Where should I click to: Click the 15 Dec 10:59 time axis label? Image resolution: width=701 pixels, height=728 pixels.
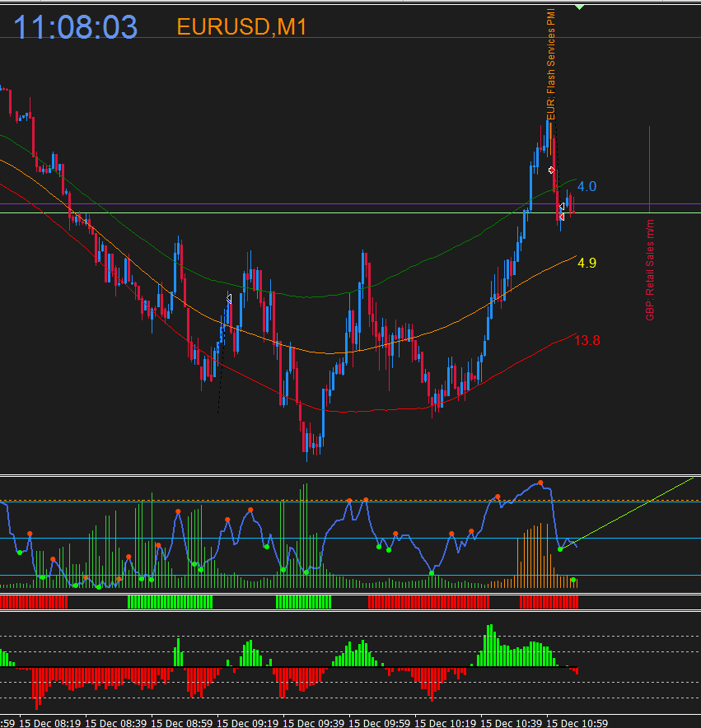[577, 723]
